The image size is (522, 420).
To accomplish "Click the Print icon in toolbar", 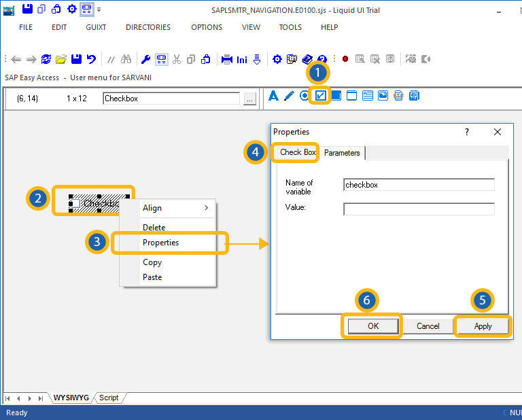I will (x=227, y=59).
